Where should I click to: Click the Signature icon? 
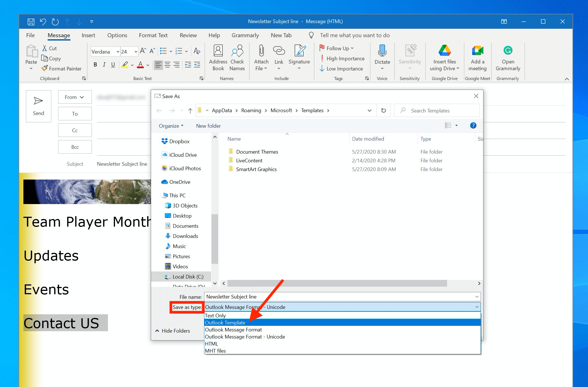pos(299,51)
